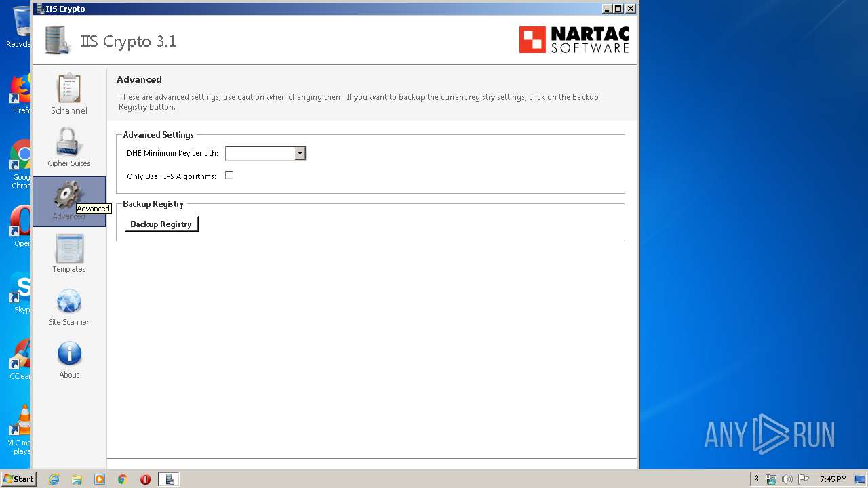This screenshot has width=868, height=488.
Task: Click the 7:45 PM taskbar clock
Action: point(833,479)
